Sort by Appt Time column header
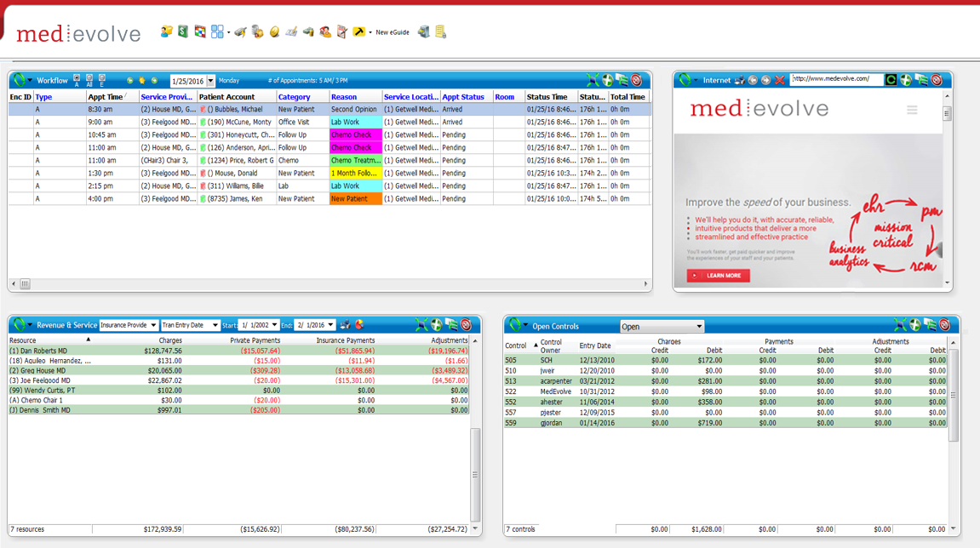The width and height of the screenshot is (980, 548). [x=112, y=97]
